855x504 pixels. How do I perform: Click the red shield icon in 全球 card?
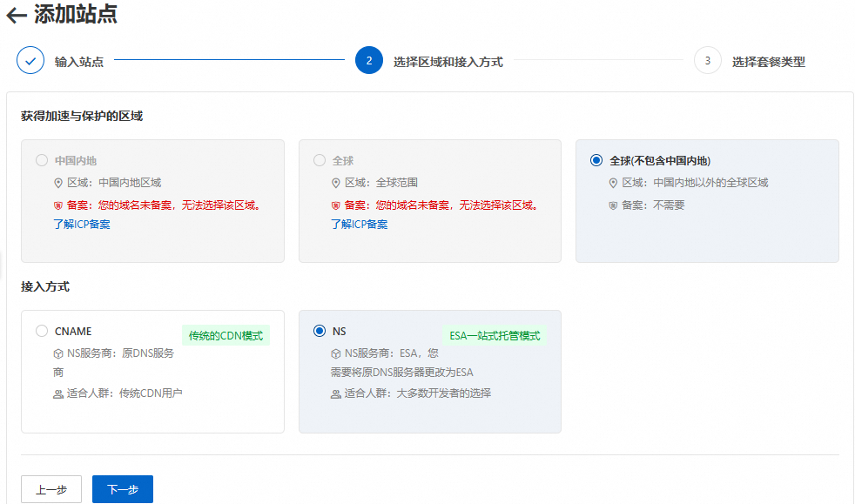336,206
